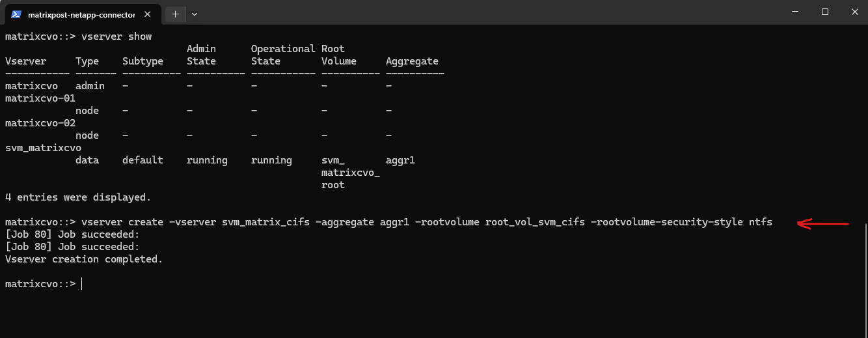Open a new terminal tab with plus button
This screenshot has width=868, height=338.
click(175, 14)
